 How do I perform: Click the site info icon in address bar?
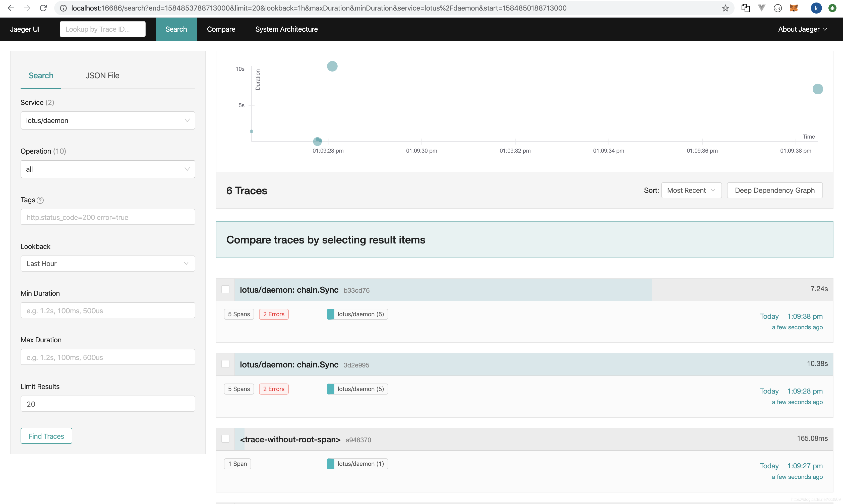63,8
